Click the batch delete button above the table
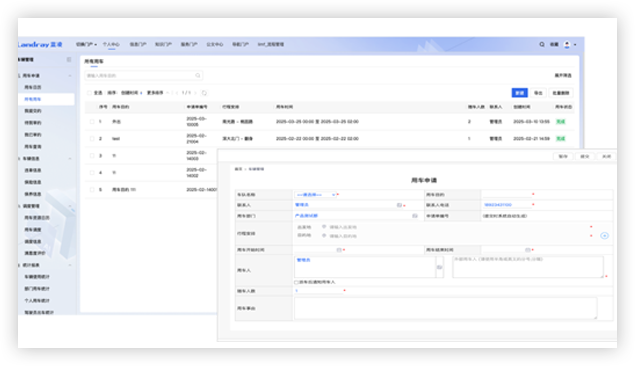Image resolution: width=635 pixels, height=366 pixels. point(561,93)
